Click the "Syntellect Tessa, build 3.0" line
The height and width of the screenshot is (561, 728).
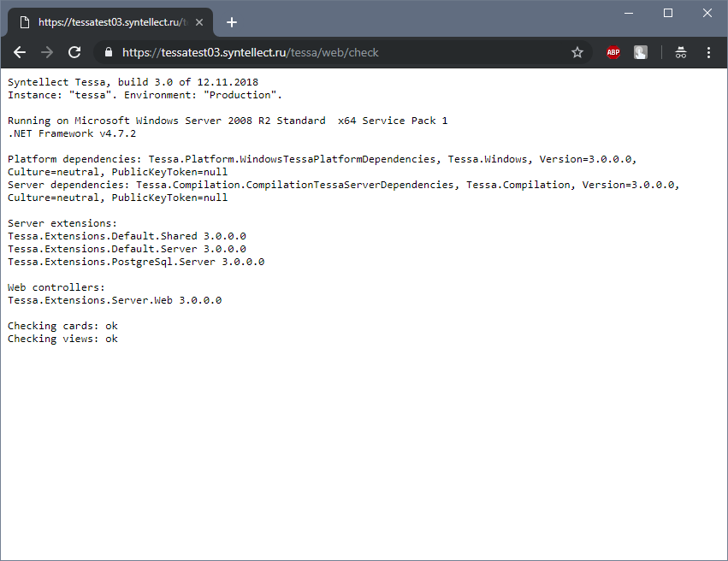tap(133, 82)
